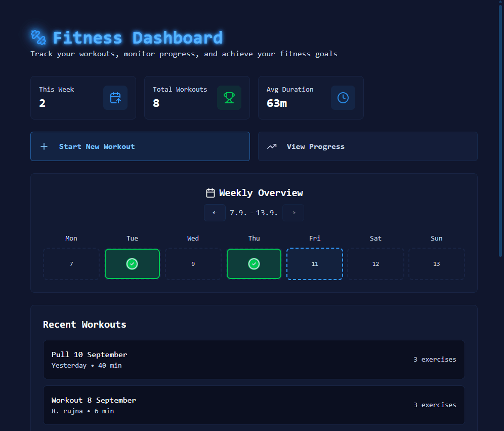Click "3 exercises" in Pull 10 September row
The height and width of the screenshot is (431, 504).
click(x=435, y=359)
